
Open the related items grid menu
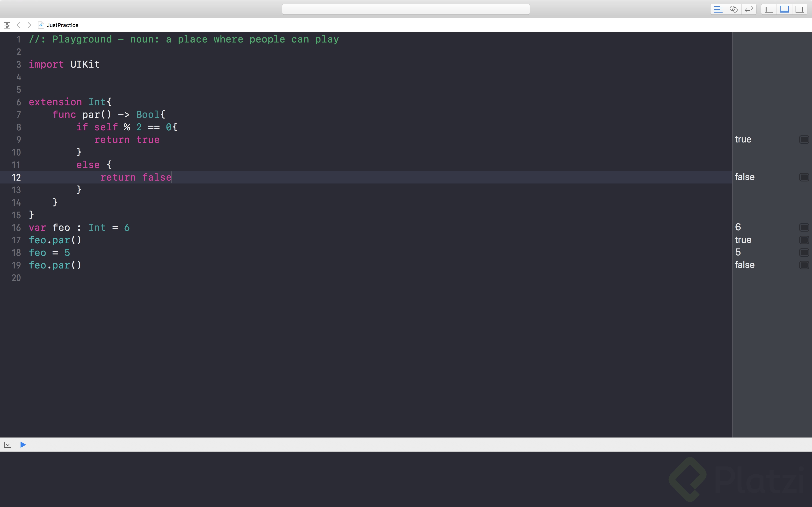click(7, 25)
